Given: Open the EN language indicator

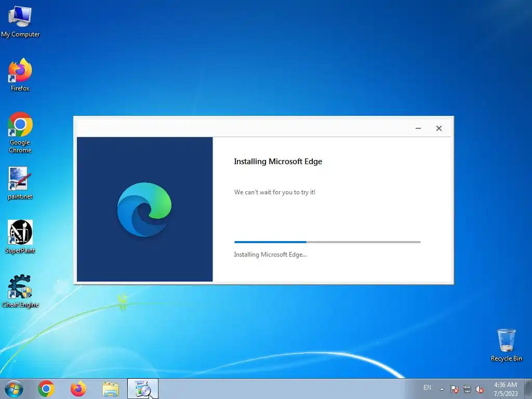Looking at the screenshot, I should (x=427, y=388).
